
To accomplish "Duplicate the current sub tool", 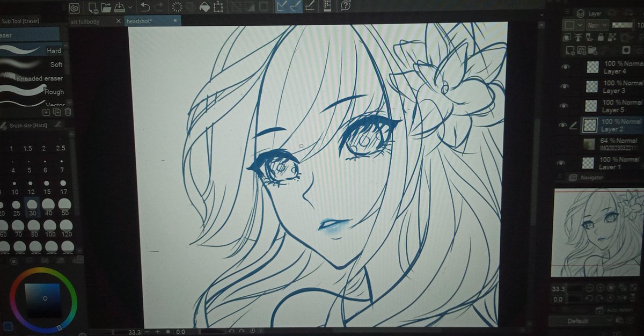I will click(x=57, y=112).
